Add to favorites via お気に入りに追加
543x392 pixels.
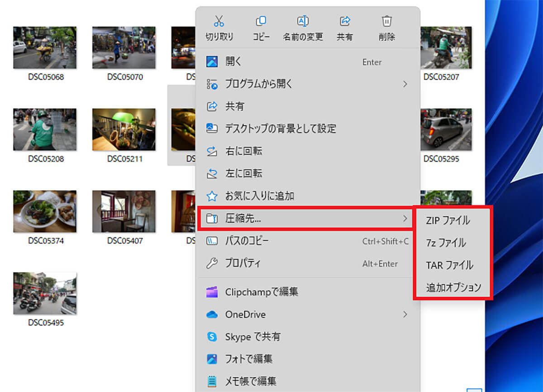(x=259, y=196)
